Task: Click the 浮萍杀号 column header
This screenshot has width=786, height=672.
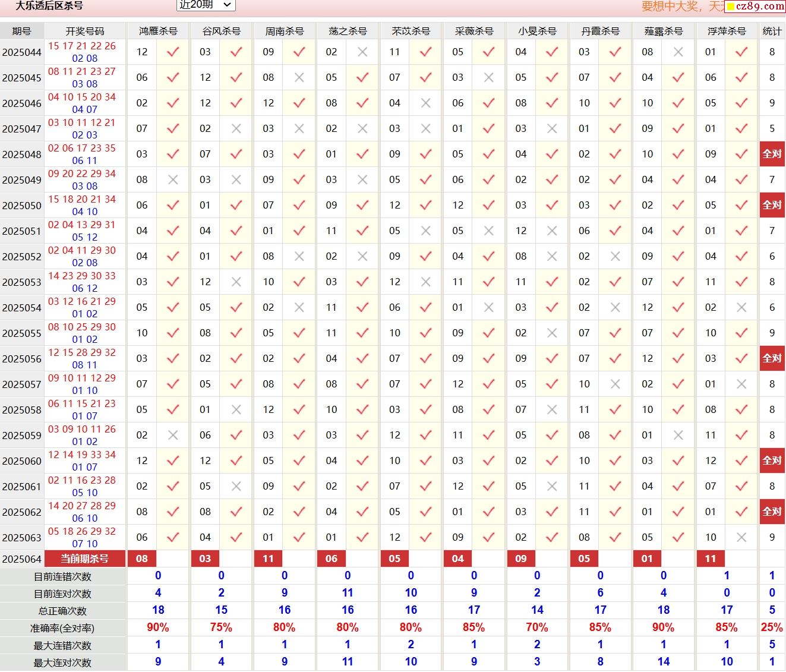Action: point(727,31)
